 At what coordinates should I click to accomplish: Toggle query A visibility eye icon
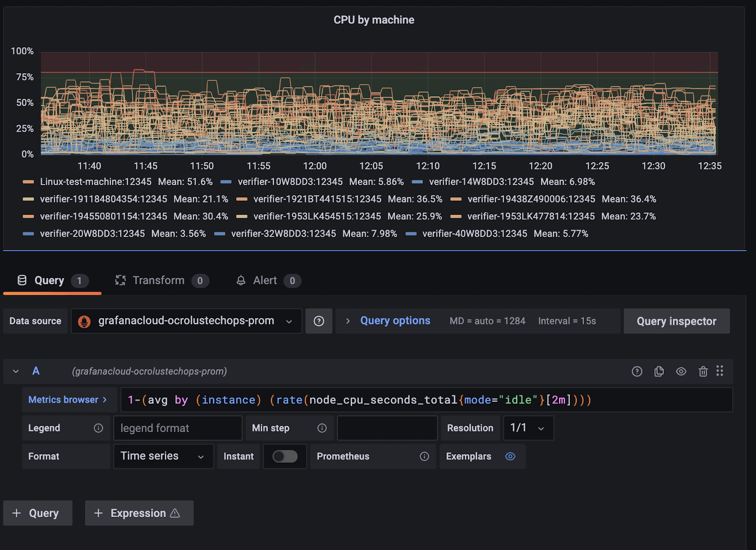click(x=681, y=372)
